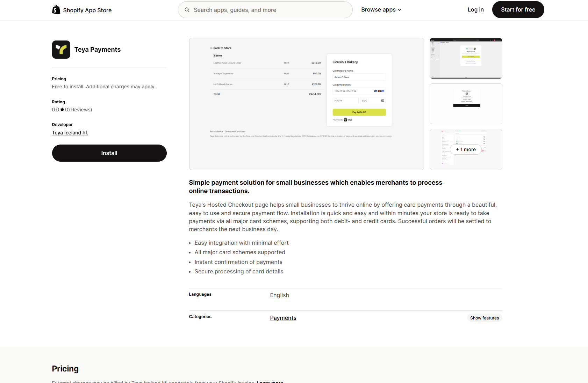Expand Show features
The image size is (588, 383).
(485, 318)
